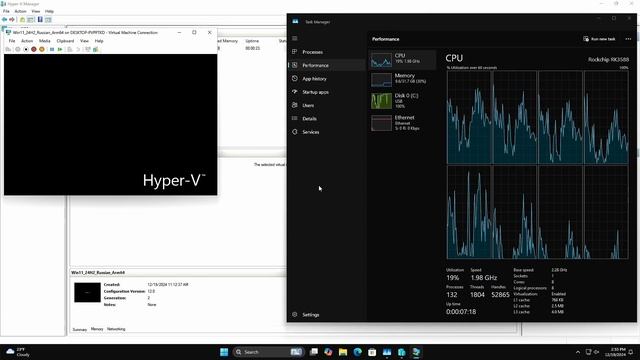The width and height of the screenshot is (640, 360).
Task: Click the red Shut Down icon in VM toolbar
Action: point(34,49)
